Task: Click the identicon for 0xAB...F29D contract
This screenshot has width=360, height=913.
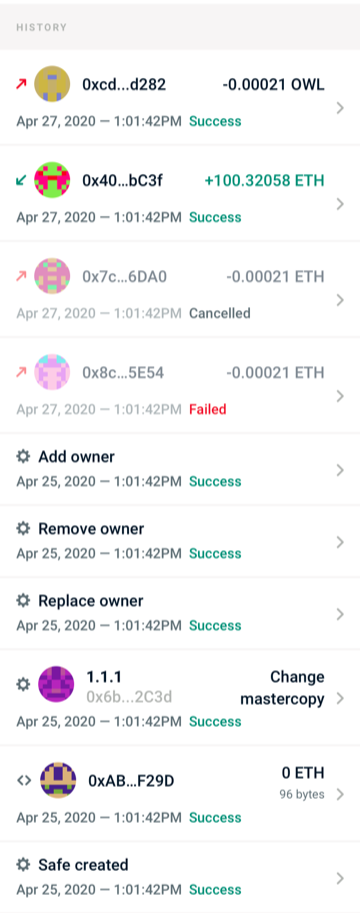Action: [x=58, y=780]
